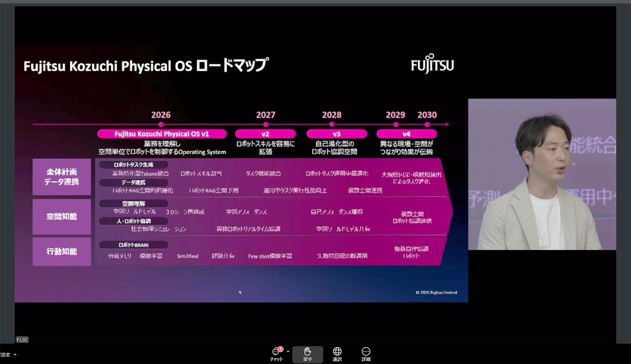
Task: Click the 2028 timeline dot
Action: pos(332,124)
